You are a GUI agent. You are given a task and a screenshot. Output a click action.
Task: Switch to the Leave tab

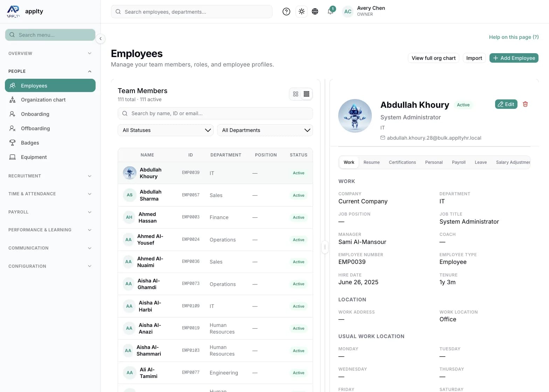[x=481, y=162]
